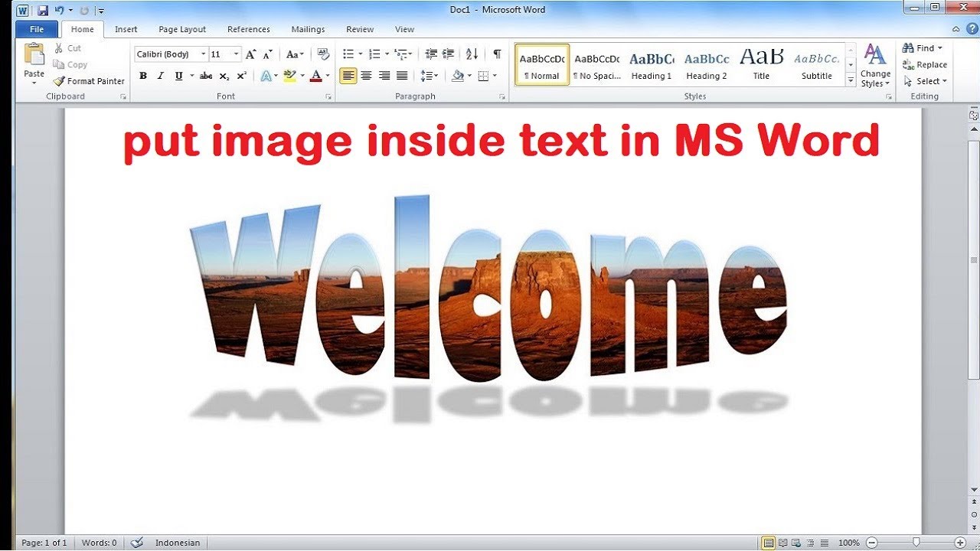Click the Clear Formatting icon

click(x=323, y=54)
